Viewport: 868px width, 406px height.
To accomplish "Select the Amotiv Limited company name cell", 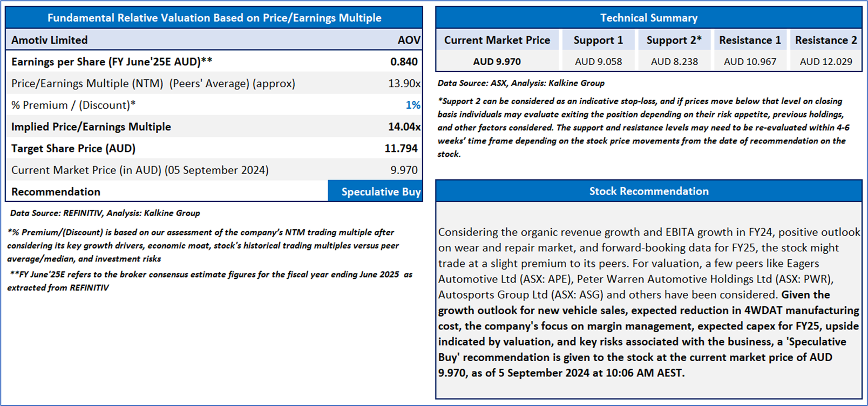I will pos(50,40).
